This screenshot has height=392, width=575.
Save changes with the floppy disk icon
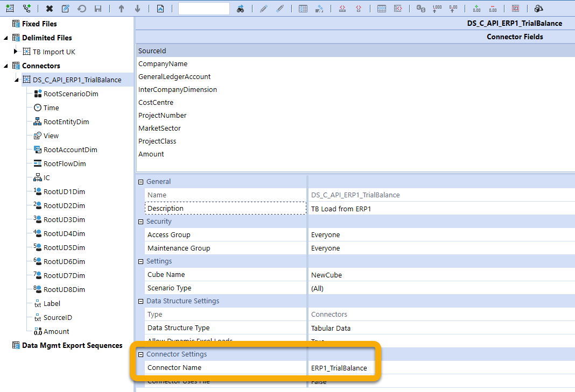click(x=98, y=9)
